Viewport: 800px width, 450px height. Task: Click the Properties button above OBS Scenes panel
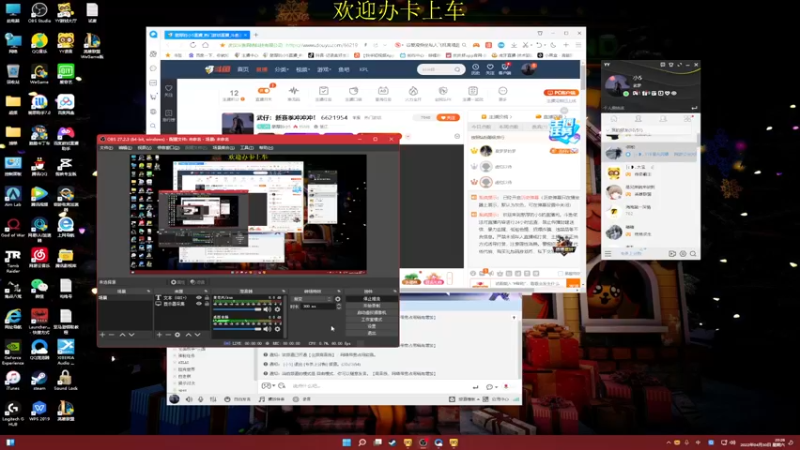pos(178,282)
